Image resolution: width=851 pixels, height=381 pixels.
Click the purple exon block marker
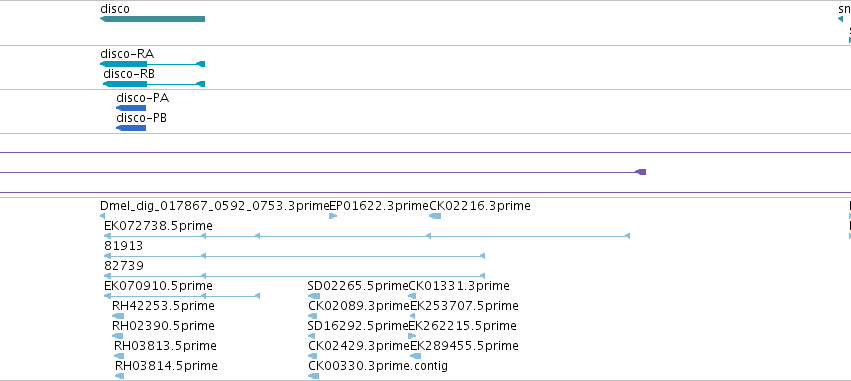641,172
